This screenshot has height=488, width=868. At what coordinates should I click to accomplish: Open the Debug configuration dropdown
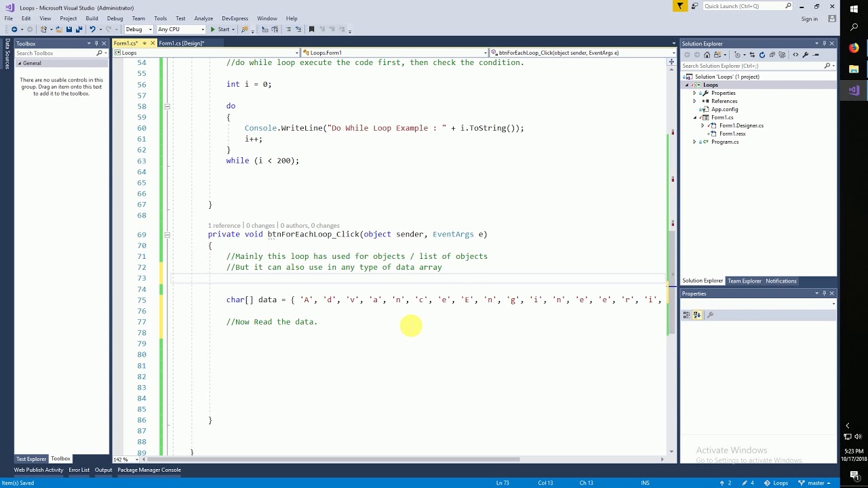139,29
